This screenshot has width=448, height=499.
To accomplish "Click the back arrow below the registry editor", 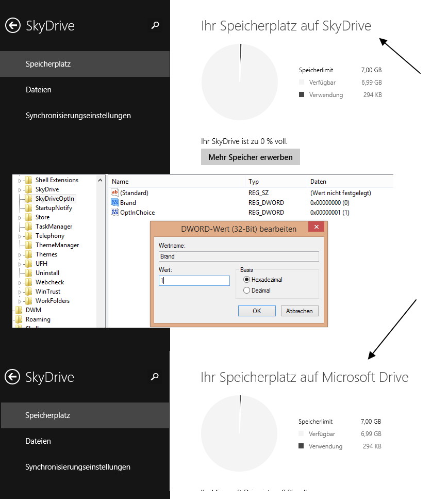I will point(12,377).
